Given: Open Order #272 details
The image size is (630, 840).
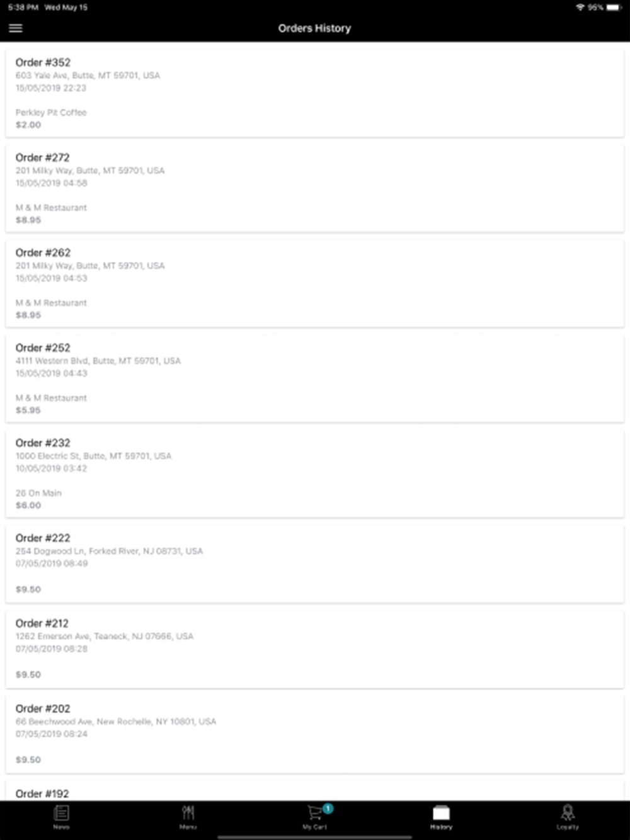Looking at the screenshot, I should (314, 188).
